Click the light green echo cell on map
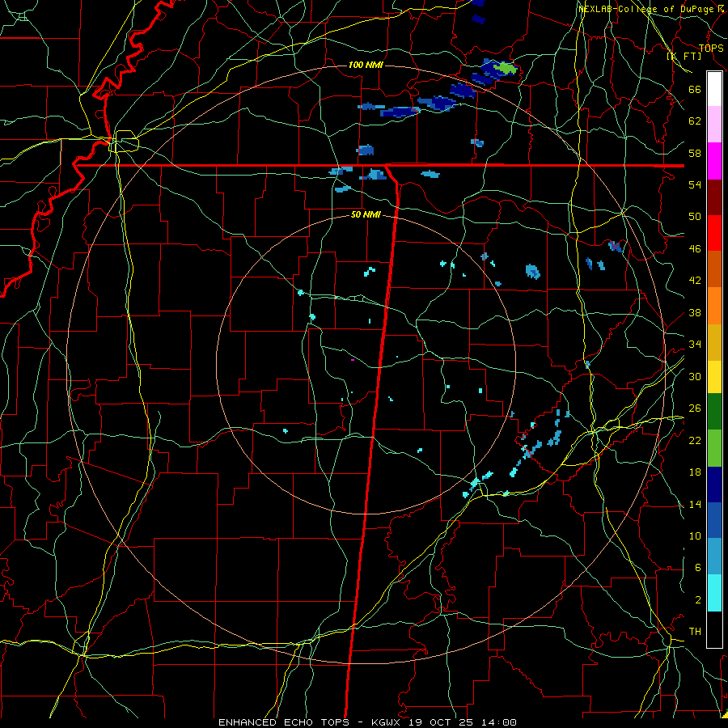This screenshot has height=728, width=728. point(505,69)
